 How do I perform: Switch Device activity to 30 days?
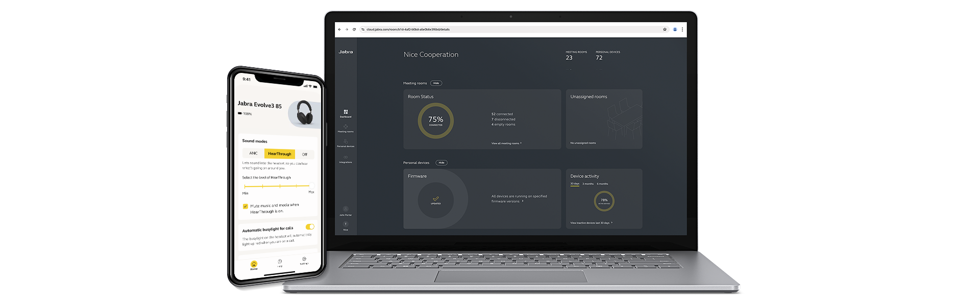pos(575,184)
